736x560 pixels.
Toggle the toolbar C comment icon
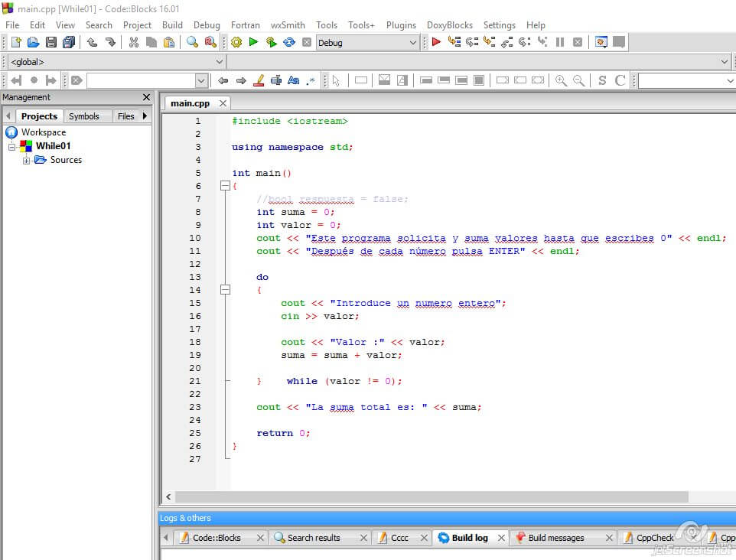[x=620, y=80]
